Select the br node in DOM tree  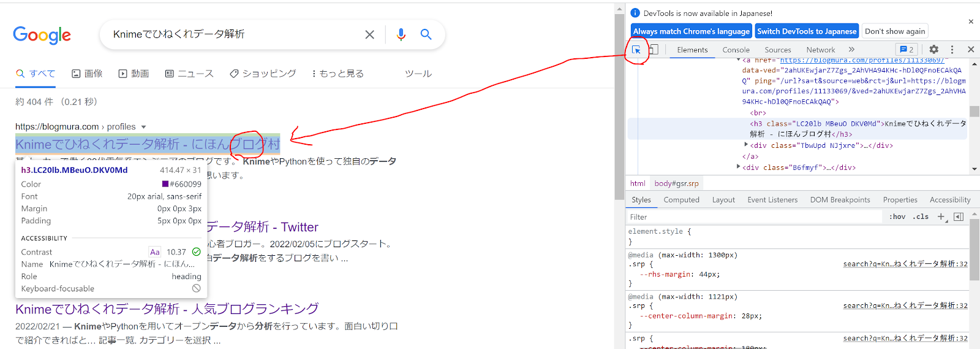pyautogui.click(x=758, y=113)
